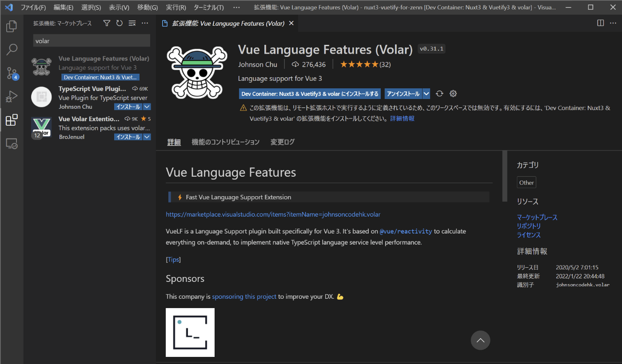Switch to 機能のコントリビューション tab

225,142
